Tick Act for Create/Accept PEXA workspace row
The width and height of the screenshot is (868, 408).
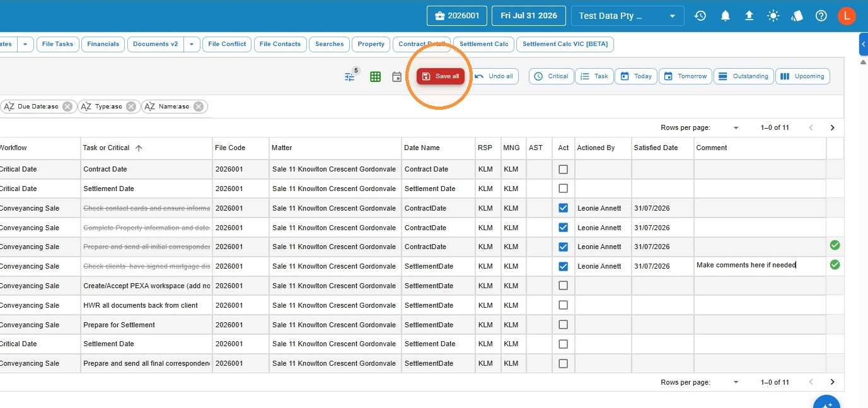pyautogui.click(x=564, y=286)
